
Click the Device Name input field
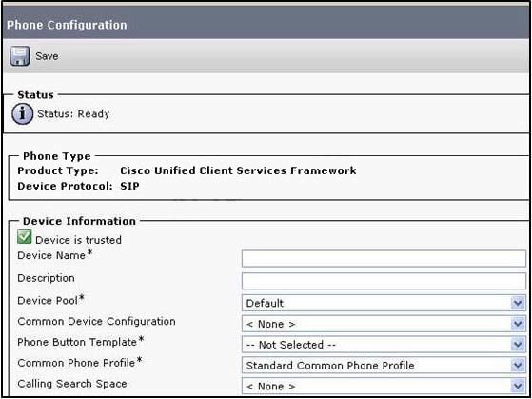[384, 259]
